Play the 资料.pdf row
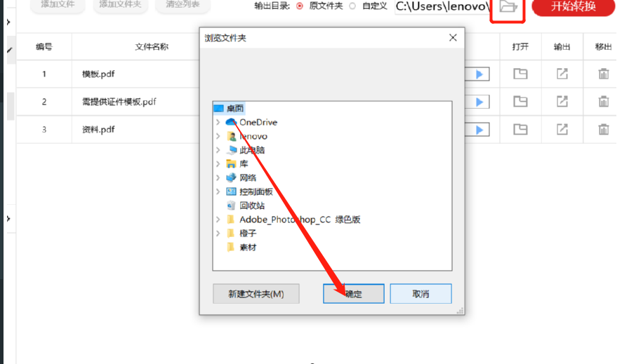 (x=479, y=130)
